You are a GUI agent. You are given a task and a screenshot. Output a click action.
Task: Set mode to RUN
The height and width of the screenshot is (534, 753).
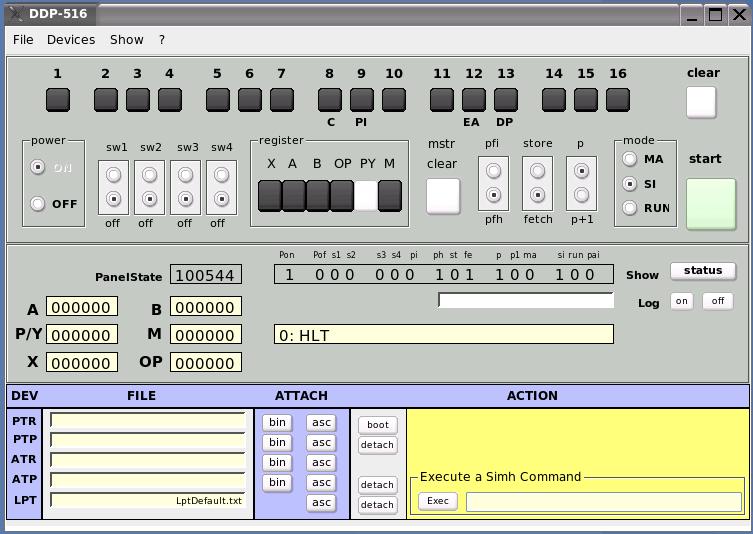[630, 208]
